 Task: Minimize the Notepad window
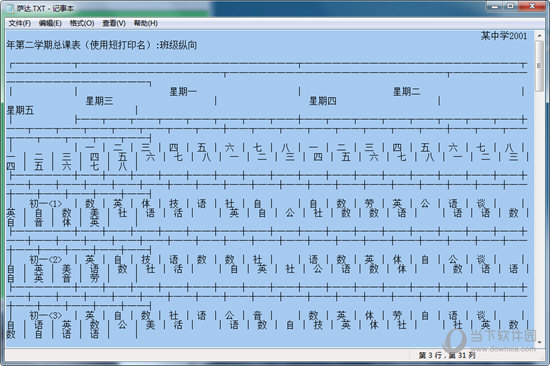tap(495, 6)
